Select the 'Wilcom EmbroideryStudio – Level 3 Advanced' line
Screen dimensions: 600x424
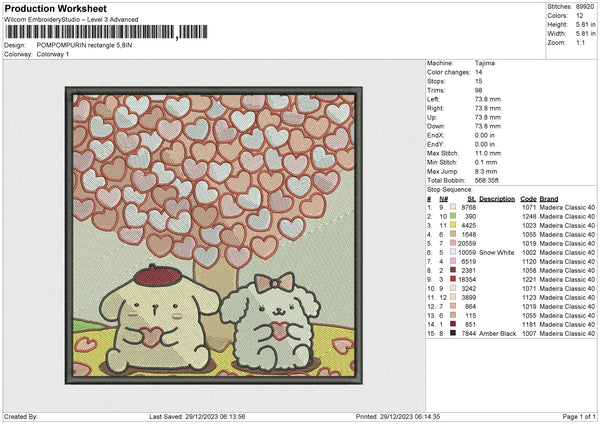click(71, 20)
